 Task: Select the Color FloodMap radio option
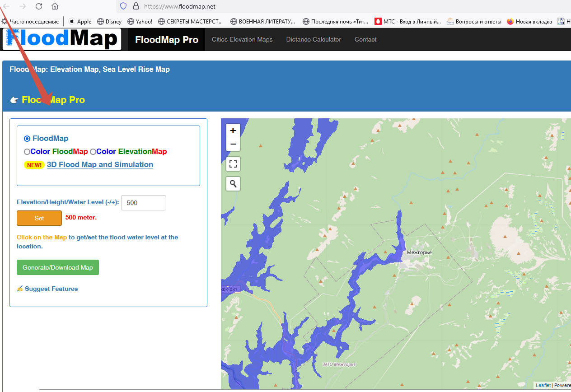[27, 152]
